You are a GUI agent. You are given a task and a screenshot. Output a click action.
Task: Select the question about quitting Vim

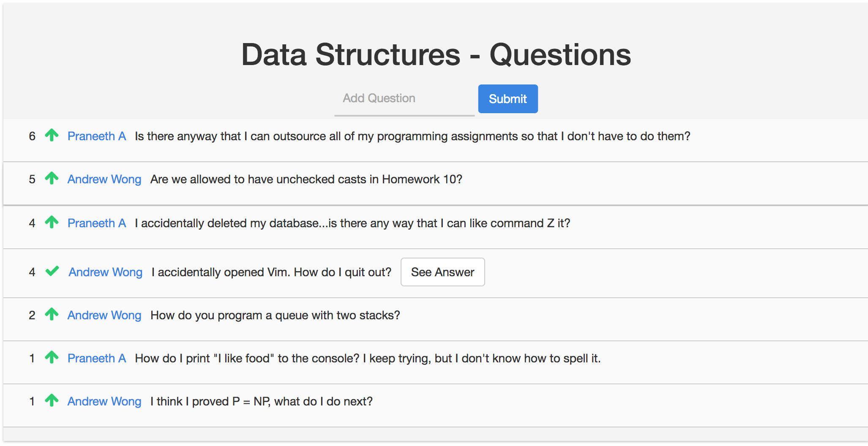tap(271, 272)
